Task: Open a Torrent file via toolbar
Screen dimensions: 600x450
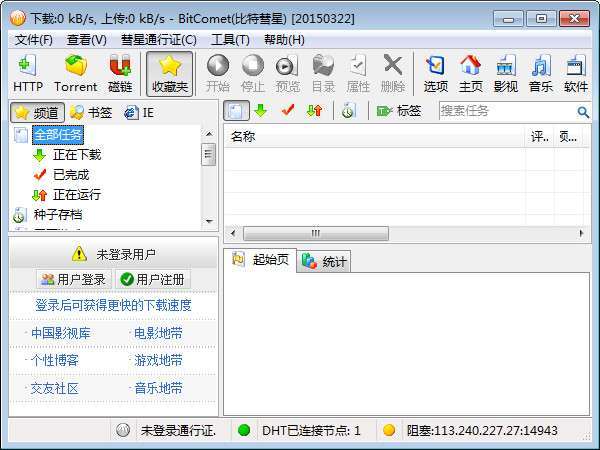Action: [x=75, y=73]
